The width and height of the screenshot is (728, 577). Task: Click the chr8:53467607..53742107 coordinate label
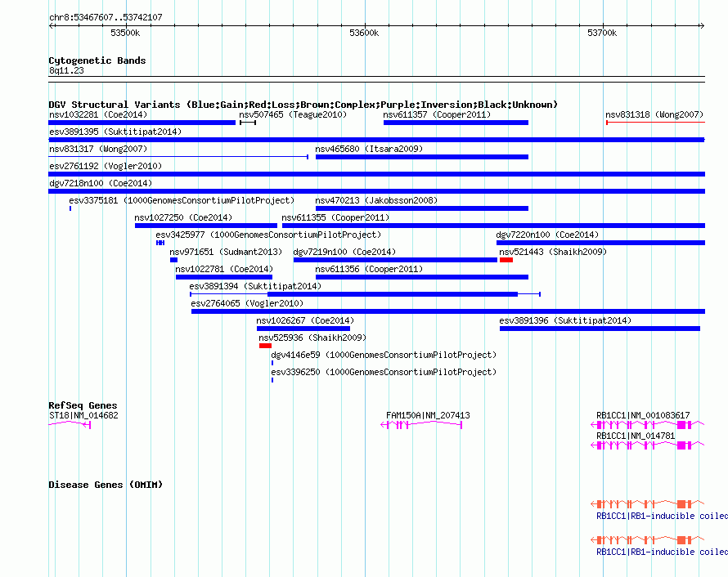point(106,17)
